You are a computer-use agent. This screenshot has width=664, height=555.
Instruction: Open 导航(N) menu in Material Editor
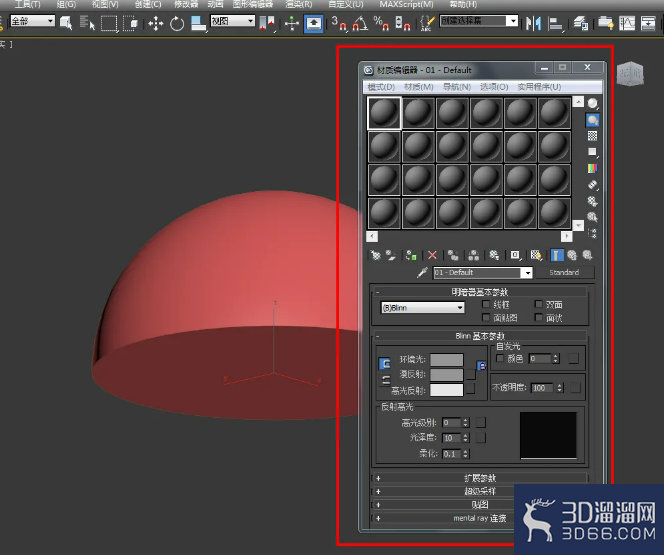(456, 87)
